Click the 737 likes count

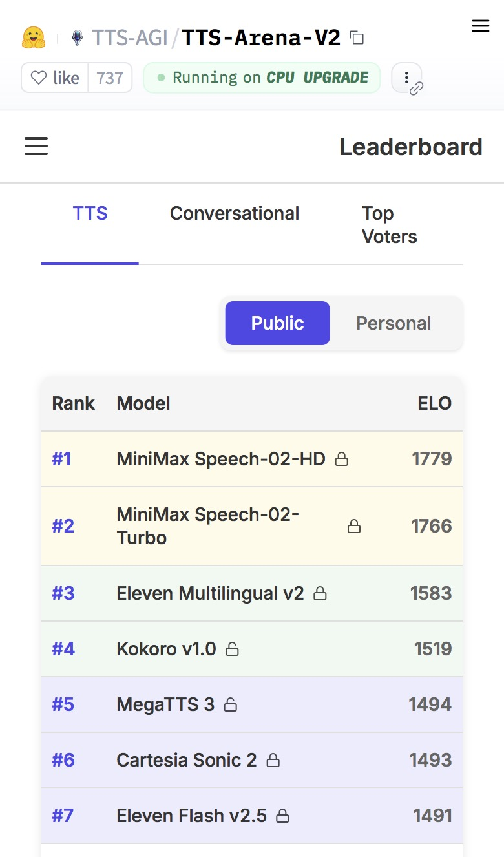[110, 78]
